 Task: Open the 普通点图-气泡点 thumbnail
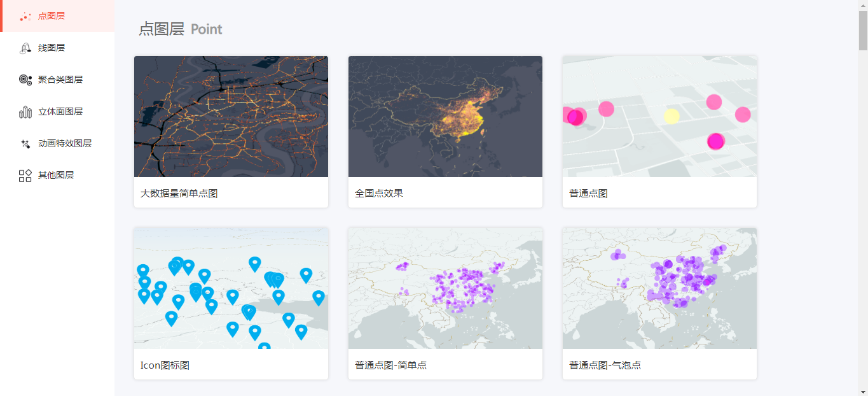659,288
